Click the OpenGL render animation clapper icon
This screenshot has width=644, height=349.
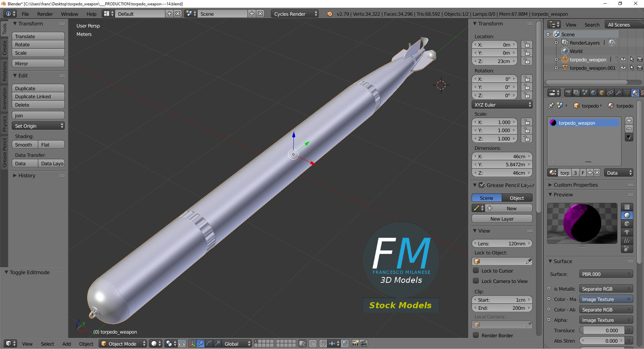point(364,344)
